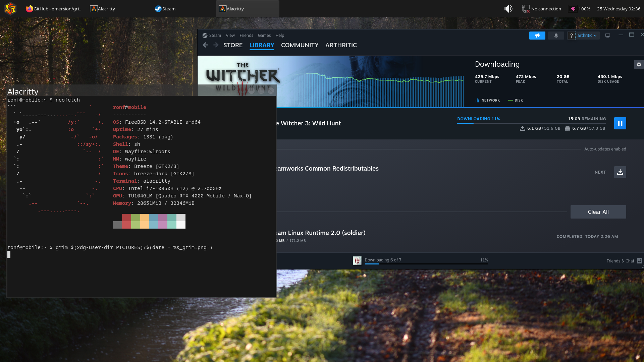Click the 15:09 REMAINING text

[x=587, y=119]
